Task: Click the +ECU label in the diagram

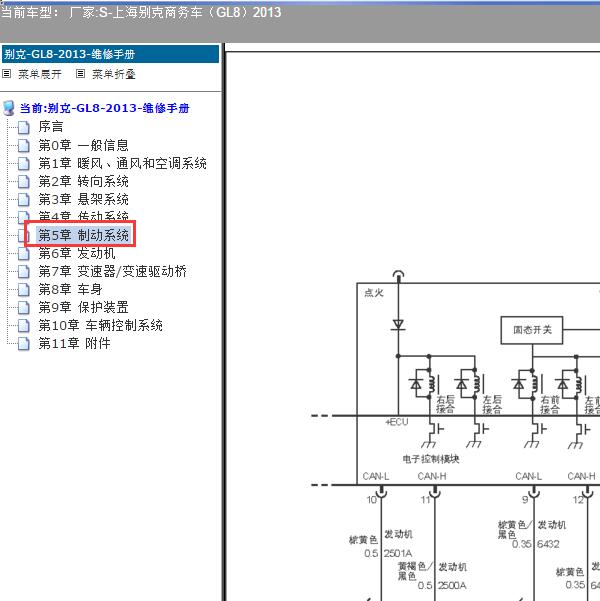Action: tap(397, 422)
